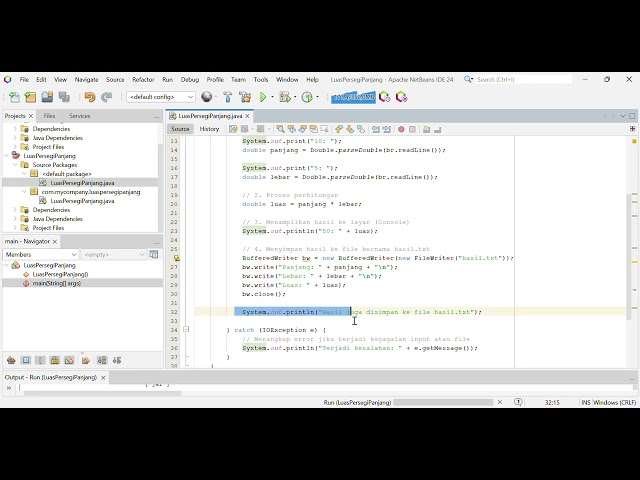Viewport: 640px width, 480px height.
Task: Open the Navigate menu
Action: [x=86, y=80]
